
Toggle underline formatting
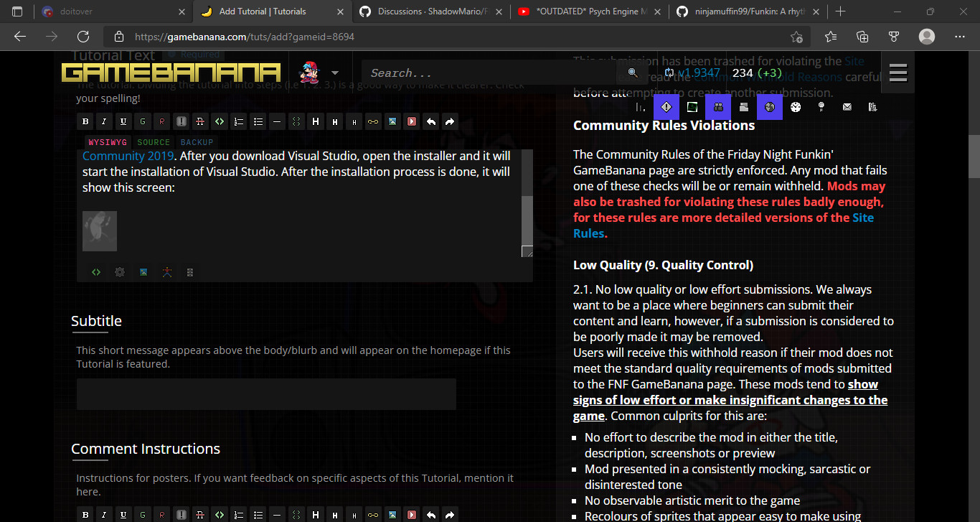click(123, 121)
